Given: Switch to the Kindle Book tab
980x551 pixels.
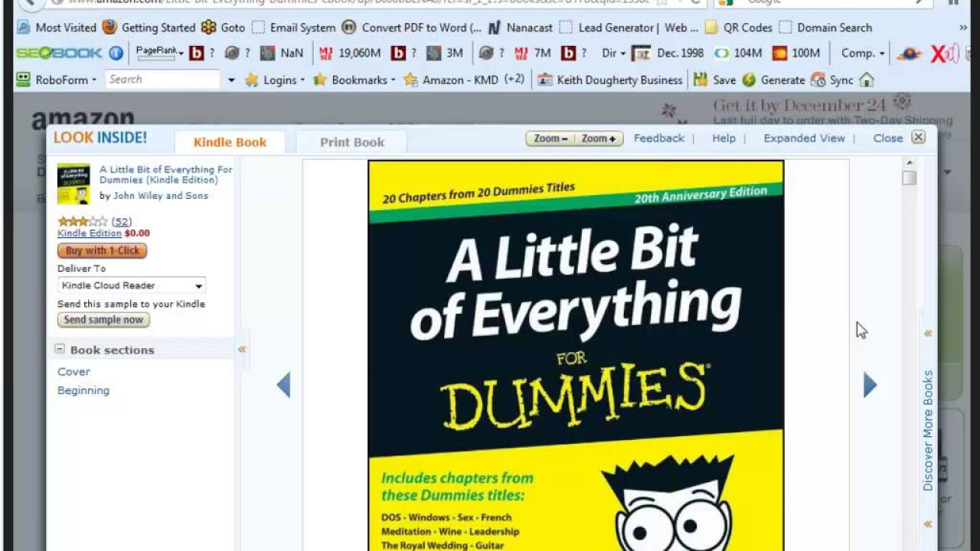Looking at the screenshot, I should (x=230, y=142).
